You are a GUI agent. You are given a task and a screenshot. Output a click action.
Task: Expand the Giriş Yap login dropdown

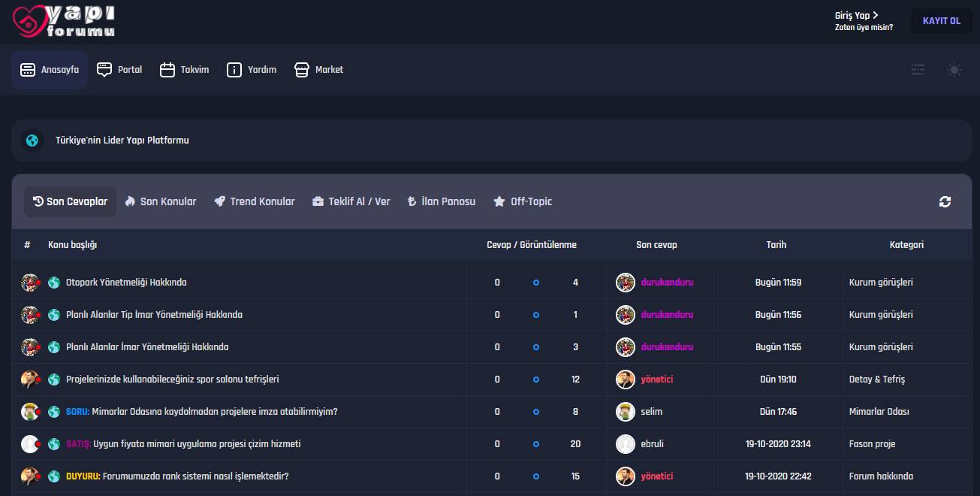coord(856,15)
